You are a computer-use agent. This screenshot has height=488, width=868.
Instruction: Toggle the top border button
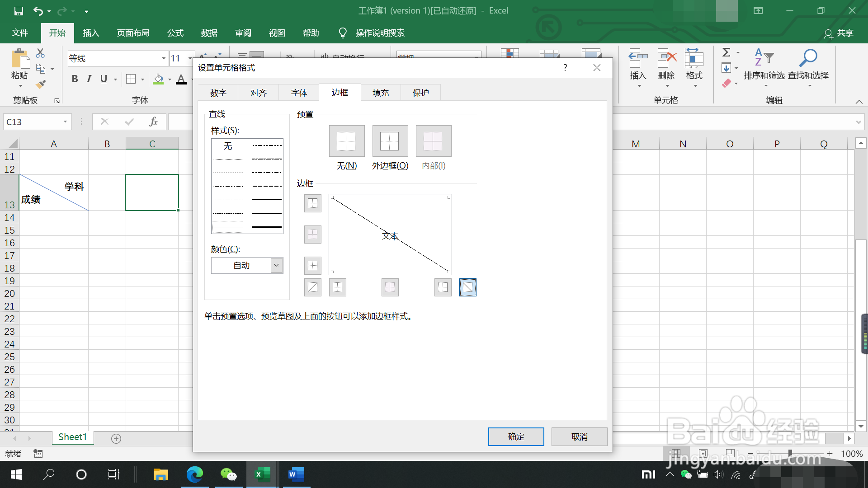(x=312, y=203)
